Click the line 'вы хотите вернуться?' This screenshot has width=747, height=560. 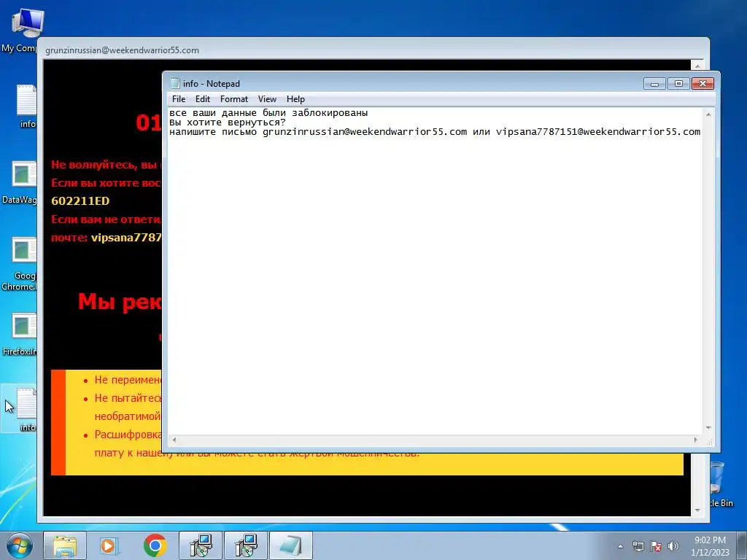point(228,122)
